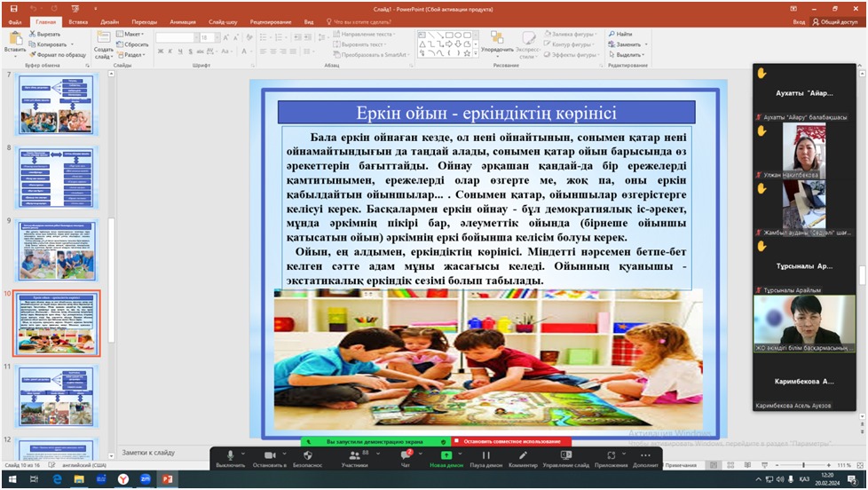Expand the Макет layout dropdown
Image resolution: width=868 pixels, height=490 pixels.
coord(130,34)
